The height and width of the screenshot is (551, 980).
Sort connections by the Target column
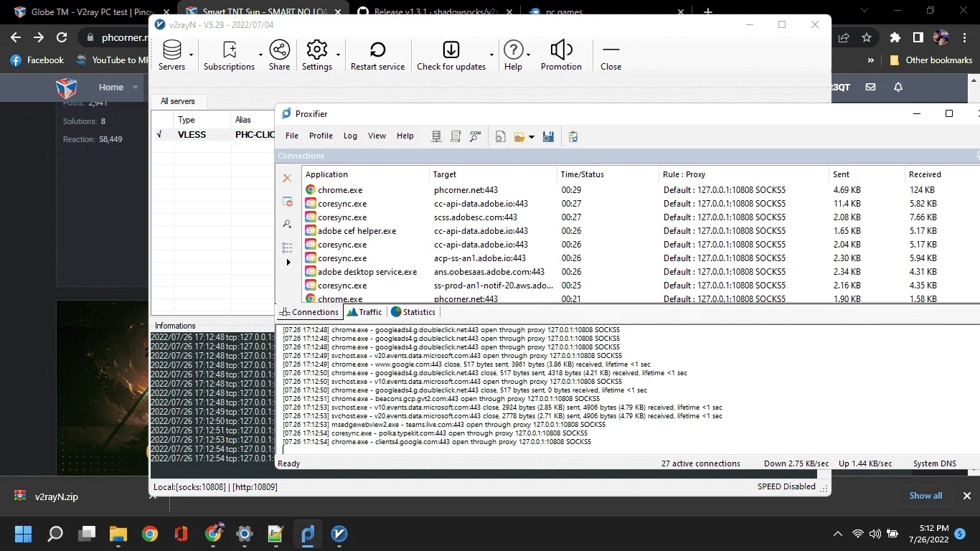coord(494,174)
